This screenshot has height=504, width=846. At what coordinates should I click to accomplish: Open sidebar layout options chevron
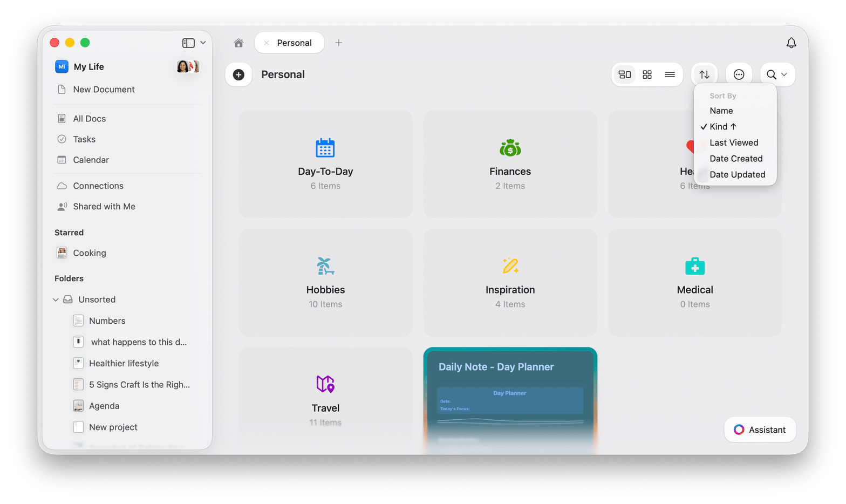click(x=203, y=43)
